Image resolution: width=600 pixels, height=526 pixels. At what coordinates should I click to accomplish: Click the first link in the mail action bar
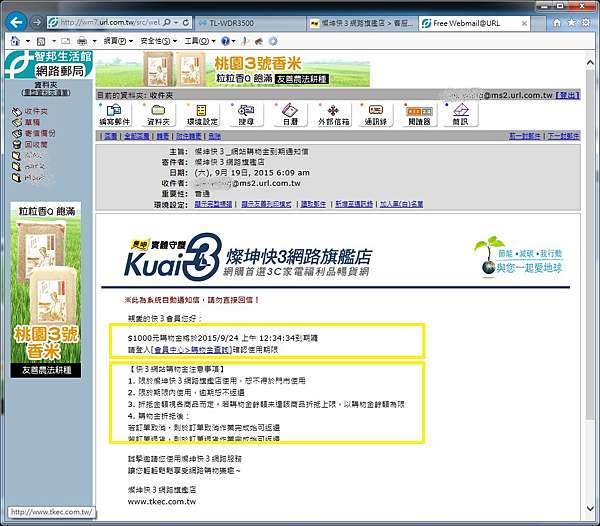[111, 136]
